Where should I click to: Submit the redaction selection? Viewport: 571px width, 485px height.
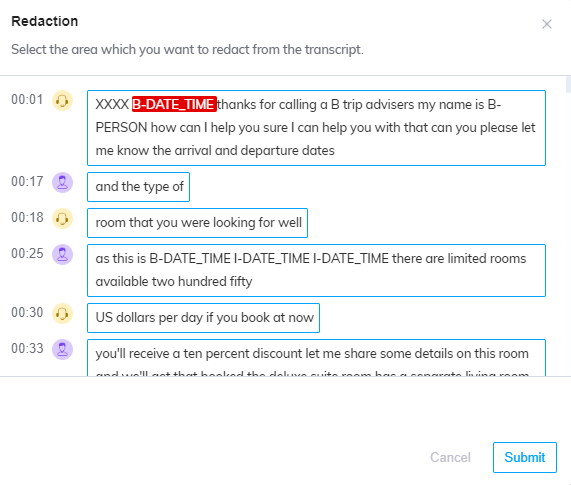click(x=524, y=457)
